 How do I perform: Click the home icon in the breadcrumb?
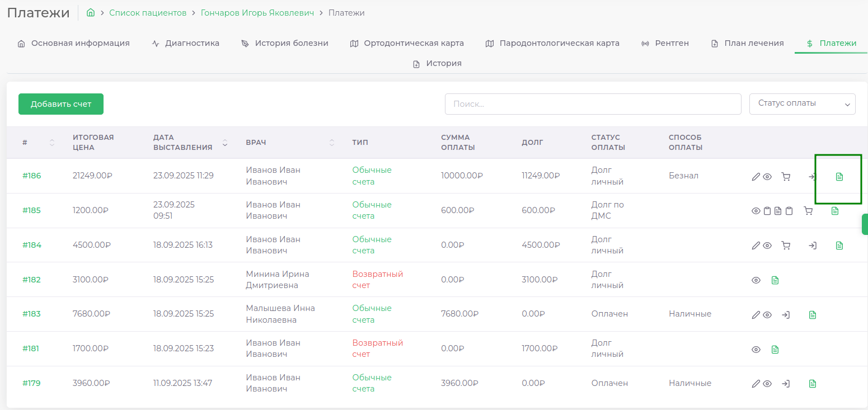point(91,12)
